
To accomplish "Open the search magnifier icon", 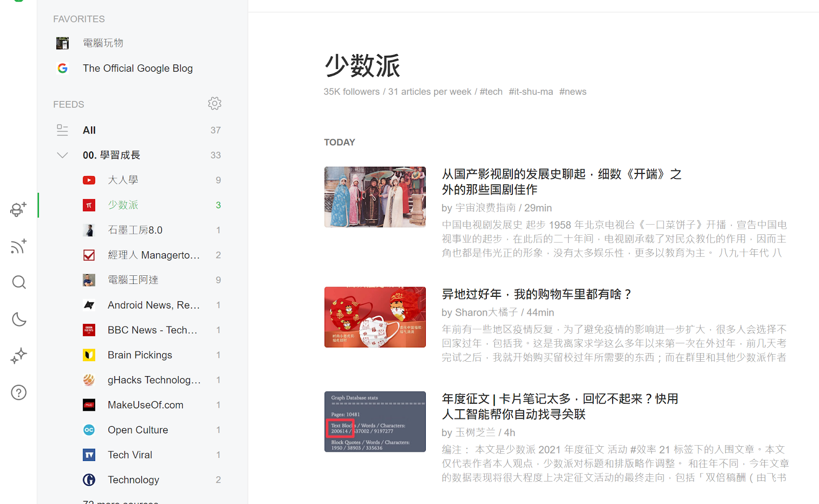I will 19,282.
